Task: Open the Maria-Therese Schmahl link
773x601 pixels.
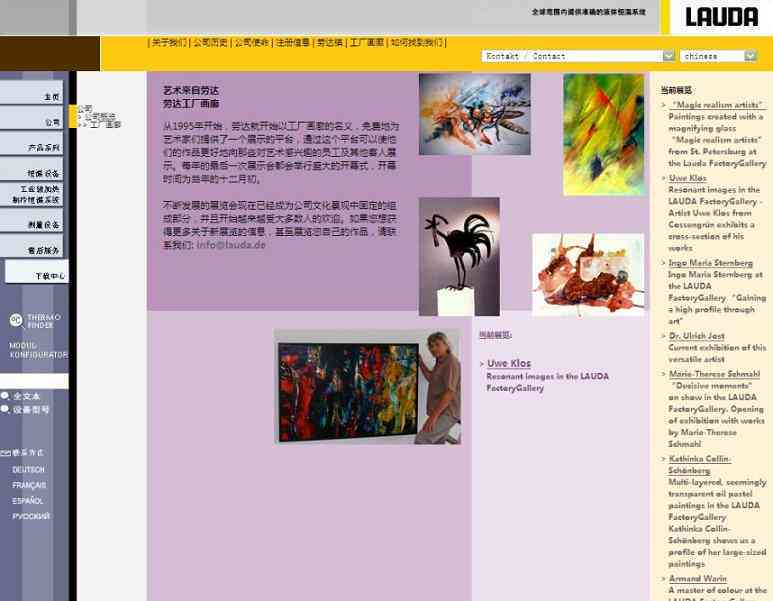Action: [714, 374]
